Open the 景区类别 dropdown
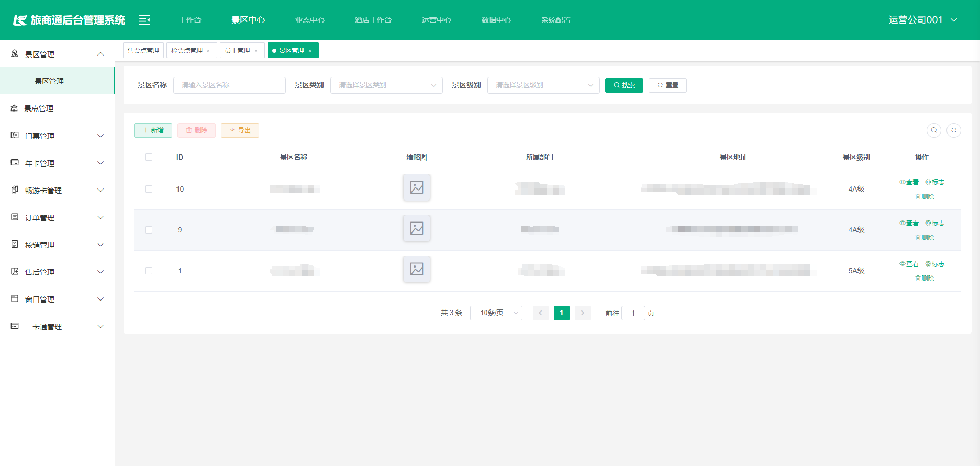Viewport: 980px width, 466px height. click(386, 85)
